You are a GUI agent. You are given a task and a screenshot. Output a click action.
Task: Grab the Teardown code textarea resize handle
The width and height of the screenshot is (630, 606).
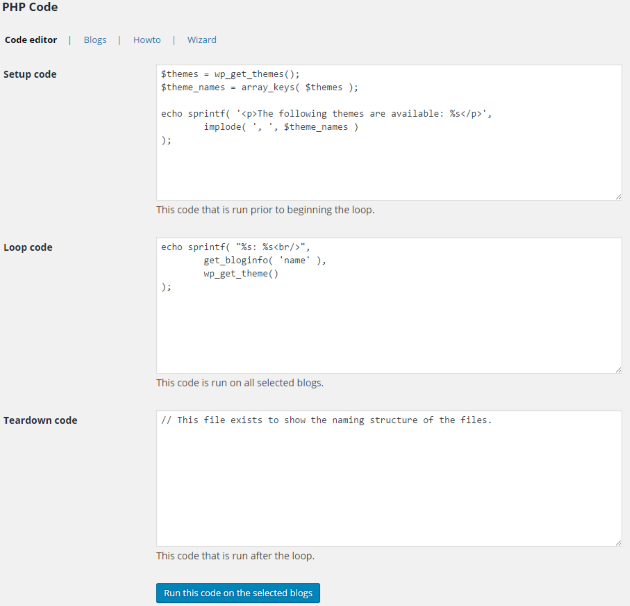[x=618, y=543]
